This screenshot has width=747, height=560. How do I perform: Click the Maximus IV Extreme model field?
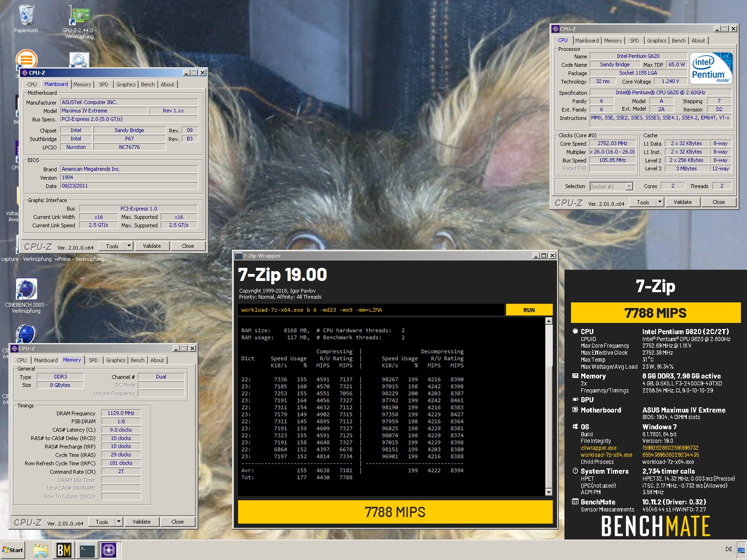[x=105, y=111]
